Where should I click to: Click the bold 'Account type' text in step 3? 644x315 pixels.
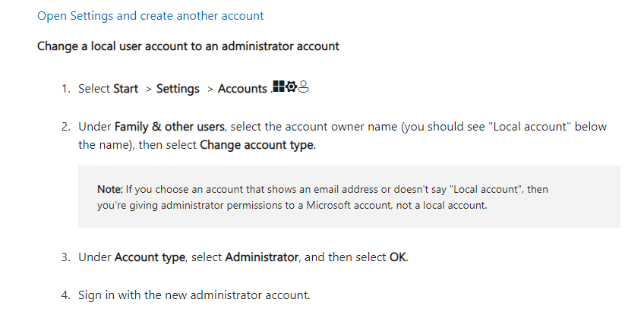click(150, 257)
